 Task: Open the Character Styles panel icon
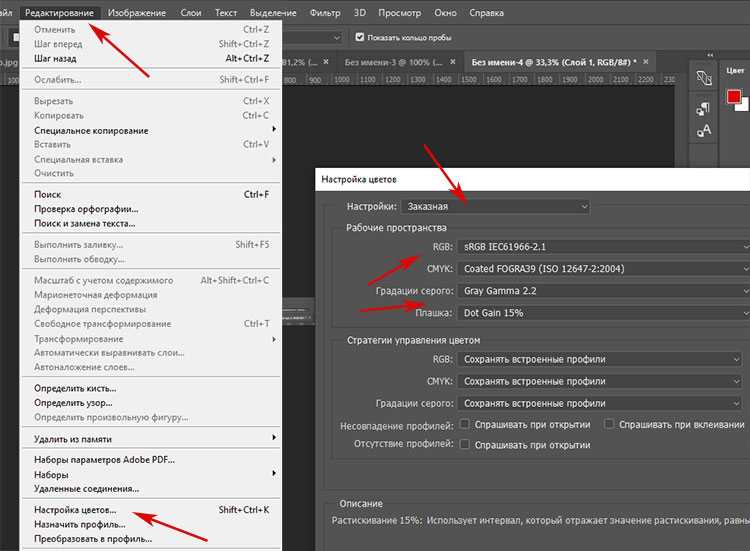coord(704,131)
